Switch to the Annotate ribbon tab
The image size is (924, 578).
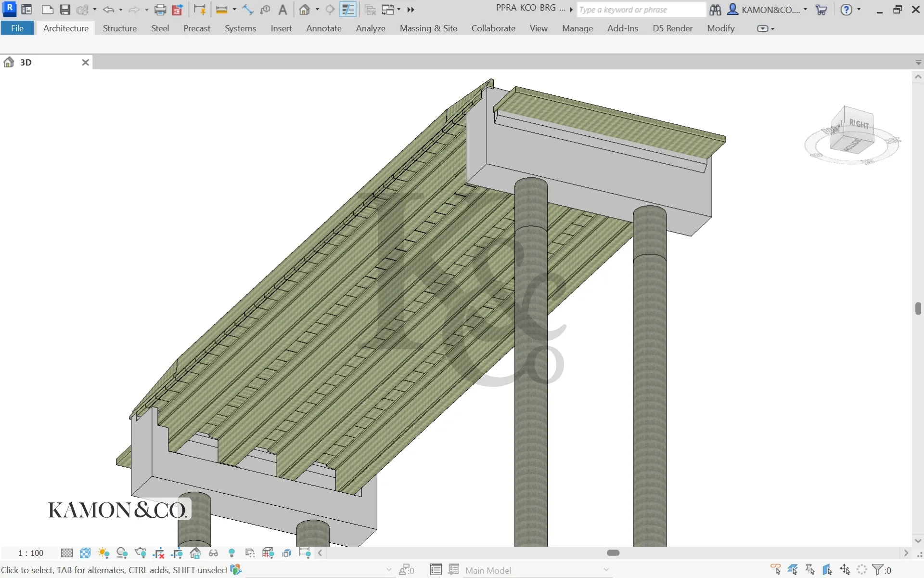(x=324, y=28)
